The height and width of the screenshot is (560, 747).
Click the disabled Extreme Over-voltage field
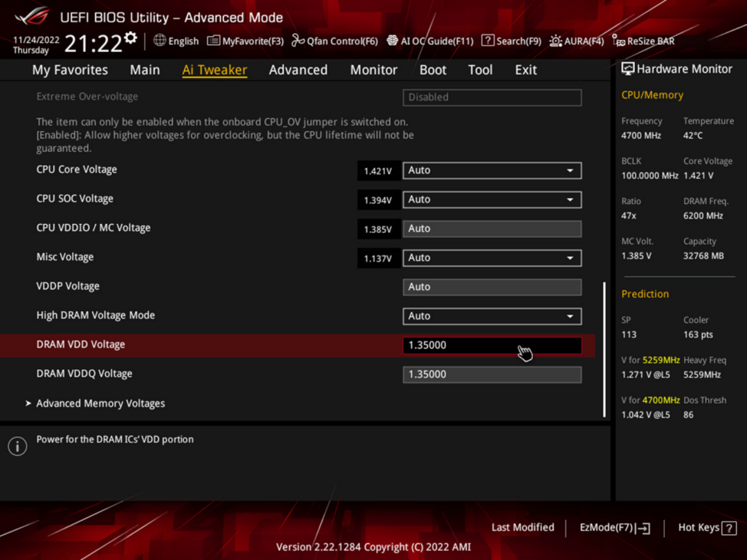pyautogui.click(x=492, y=97)
